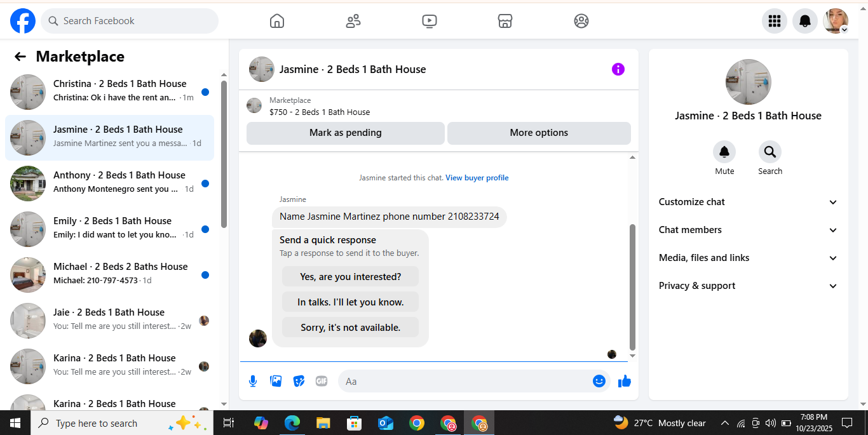The height and width of the screenshot is (435, 868).
Task: Open the View buyer profile link
Action: 477,178
